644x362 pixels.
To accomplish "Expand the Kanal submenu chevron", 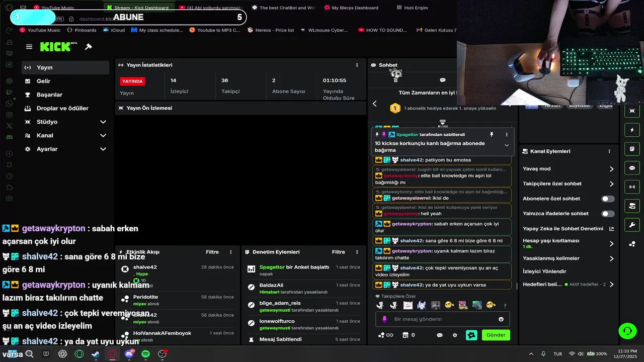I will (103, 135).
